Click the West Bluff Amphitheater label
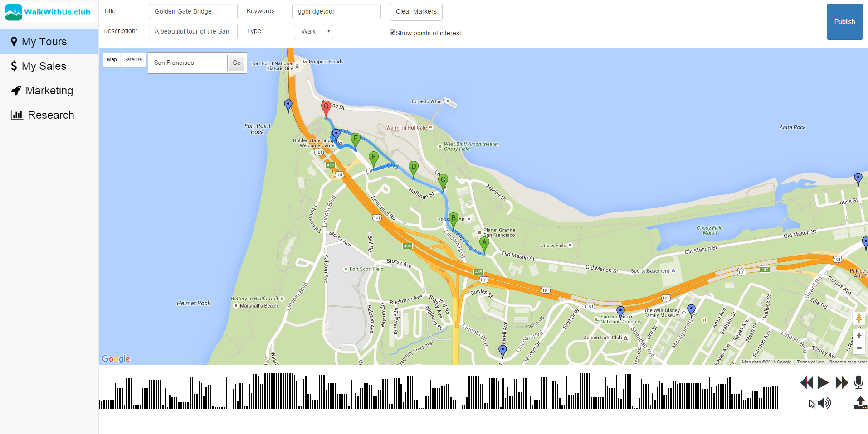868x434 pixels. tap(471, 146)
